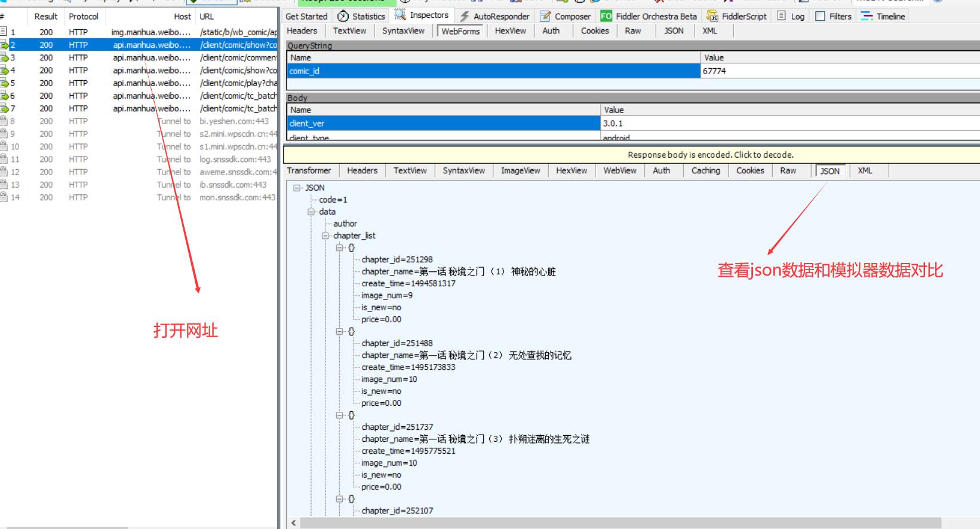Select create_time=1494581317 node
Screen dimensions: 980x529
pos(408,283)
